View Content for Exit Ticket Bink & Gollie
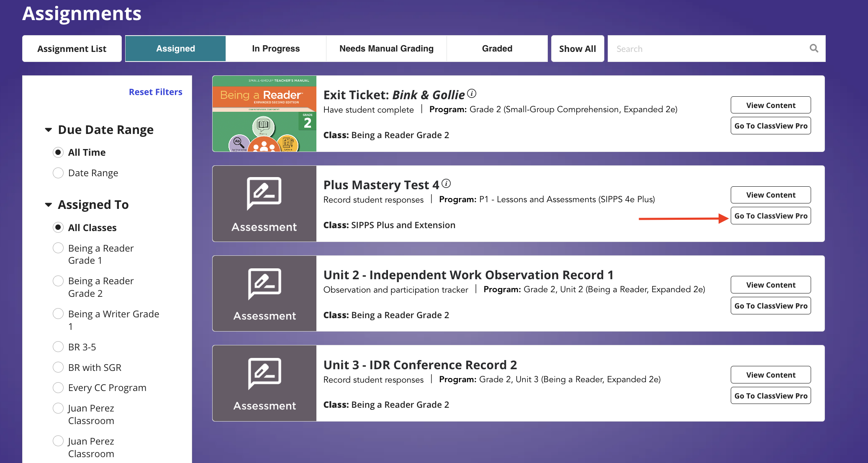This screenshot has height=463, width=868. coord(770,105)
